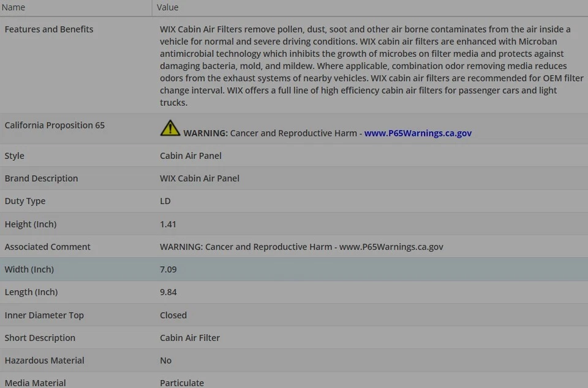
Task: Select the Features and Benefits label
Action: click(x=49, y=29)
